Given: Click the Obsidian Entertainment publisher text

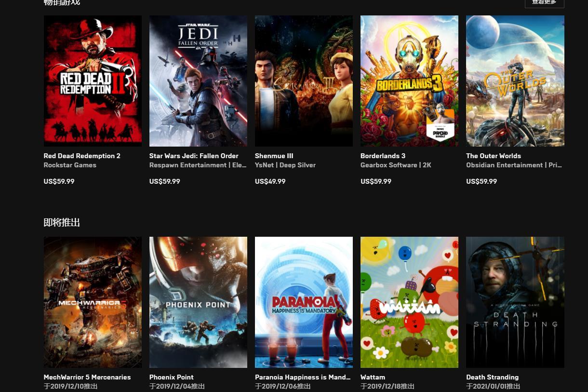Looking at the screenshot, I should point(514,165).
